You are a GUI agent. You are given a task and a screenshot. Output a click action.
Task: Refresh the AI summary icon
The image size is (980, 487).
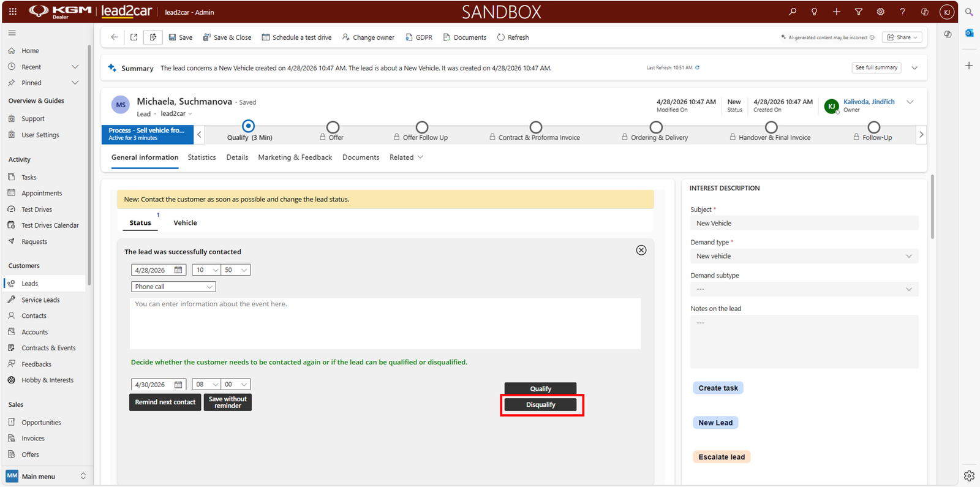[x=697, y=68]
